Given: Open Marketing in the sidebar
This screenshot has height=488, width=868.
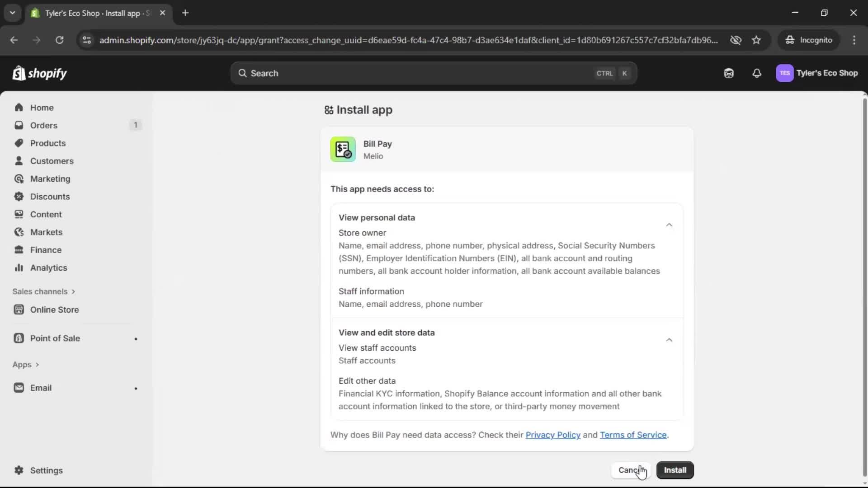Looking at the screenshot, I should click(x=50, y=178).
